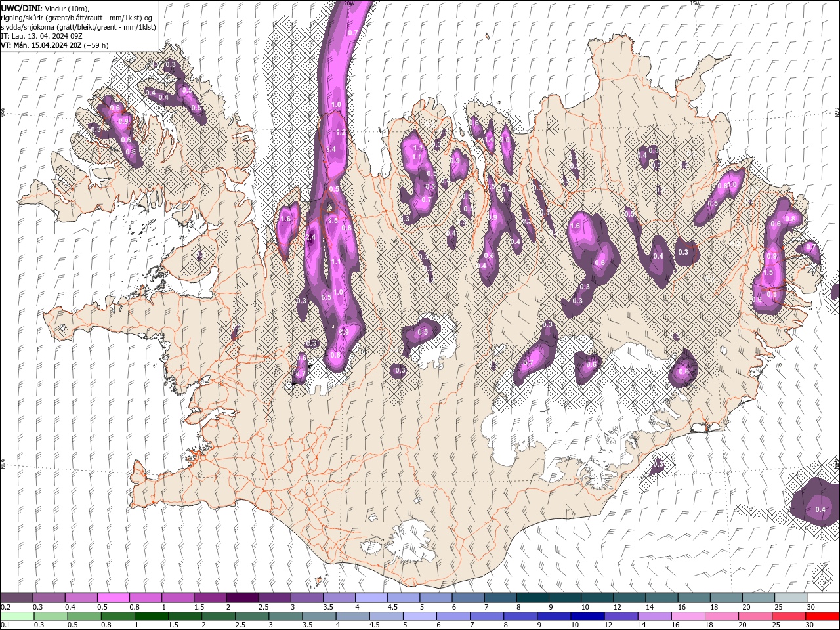Click the '(+59 h)' forecast offset text

pos(96,45)
